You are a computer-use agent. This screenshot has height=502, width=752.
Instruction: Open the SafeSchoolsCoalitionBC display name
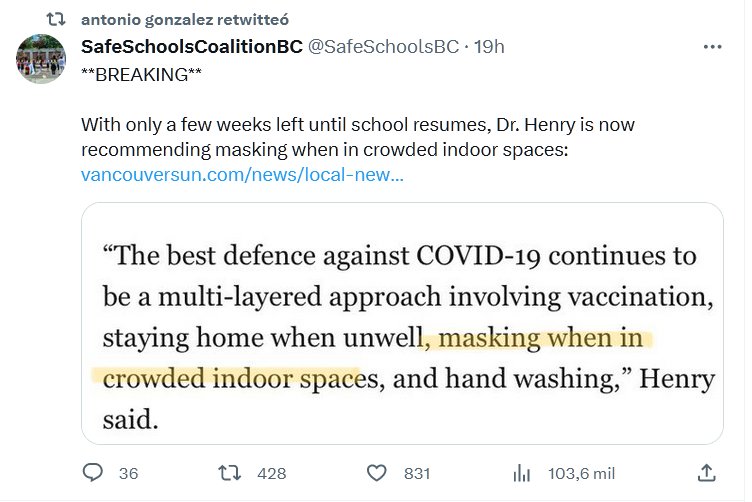tap(191, 47)
